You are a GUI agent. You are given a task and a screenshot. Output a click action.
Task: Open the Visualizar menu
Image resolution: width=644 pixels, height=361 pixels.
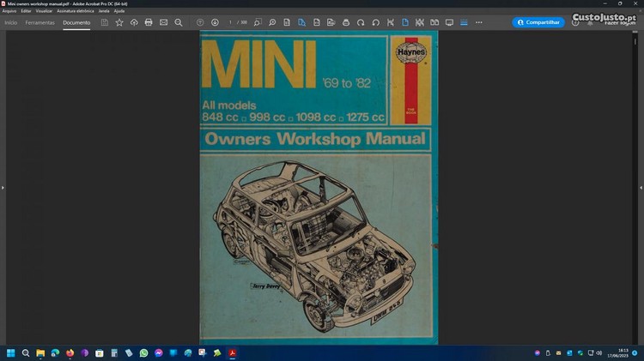tap(44, 11)
